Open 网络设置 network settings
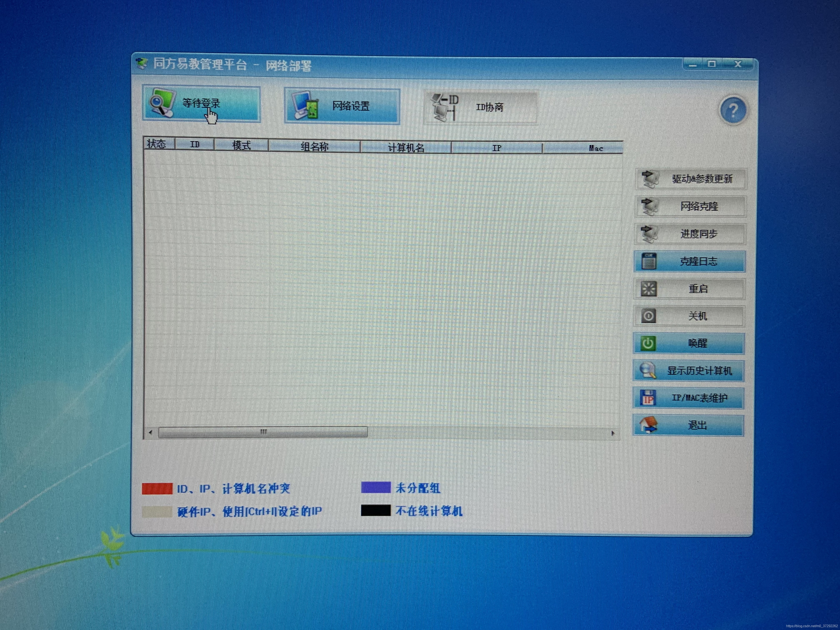The width and height of the screenshot is (840, 630). (342, 106)
